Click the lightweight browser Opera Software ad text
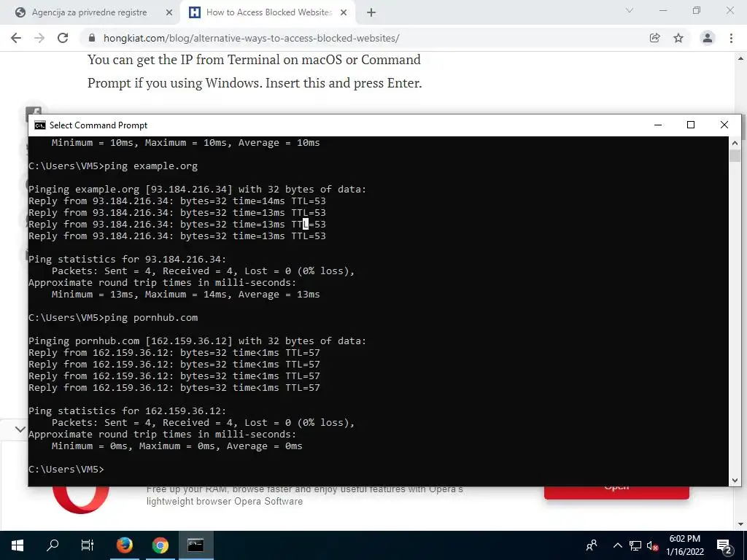 225,502
